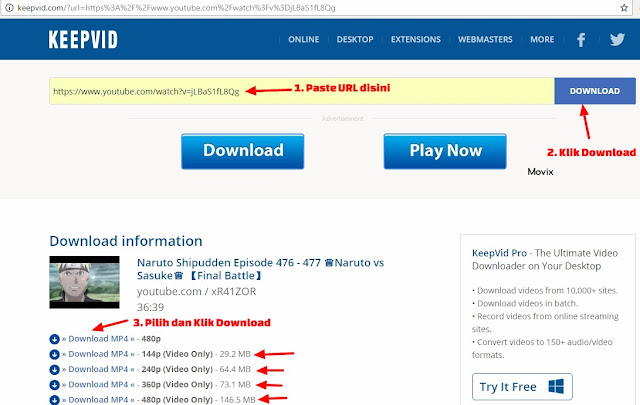This screenshot has width=640, height=405.
Task: Open the DESKTOP menu item
Action: click(355, 40)
